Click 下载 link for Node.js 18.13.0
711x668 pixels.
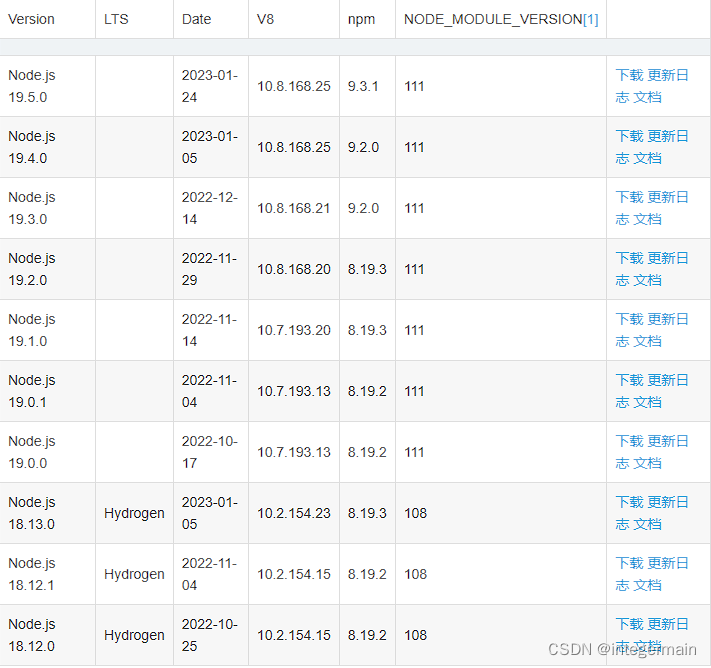[x=629, y=502]
